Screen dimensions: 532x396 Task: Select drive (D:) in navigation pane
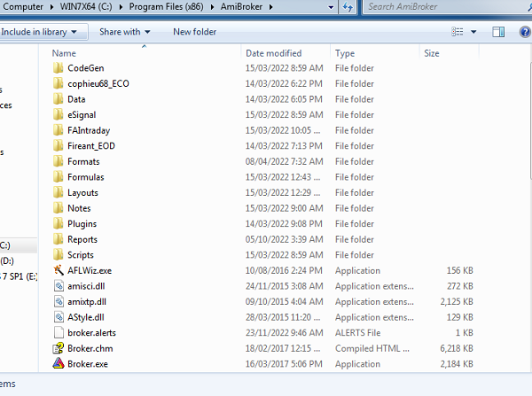[7, 261]
